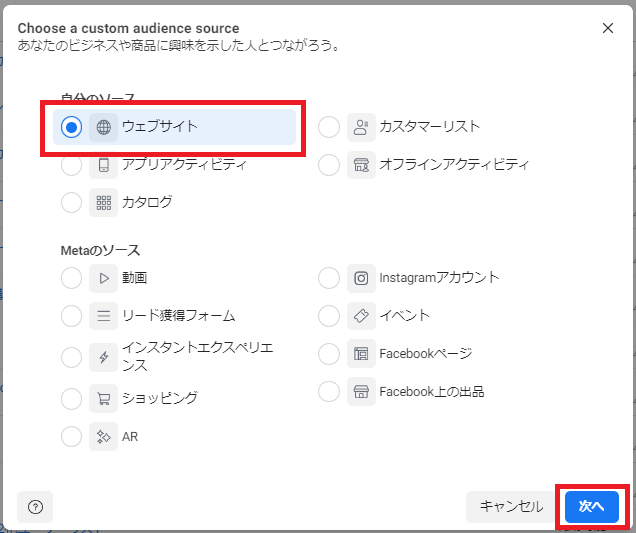Select the ウェブサイト radio button
636x533 pixels.
71,127
